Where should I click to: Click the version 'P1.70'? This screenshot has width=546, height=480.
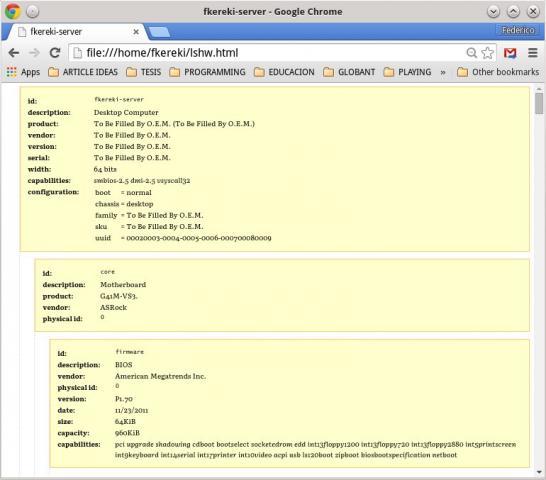(x=124, y=399)
